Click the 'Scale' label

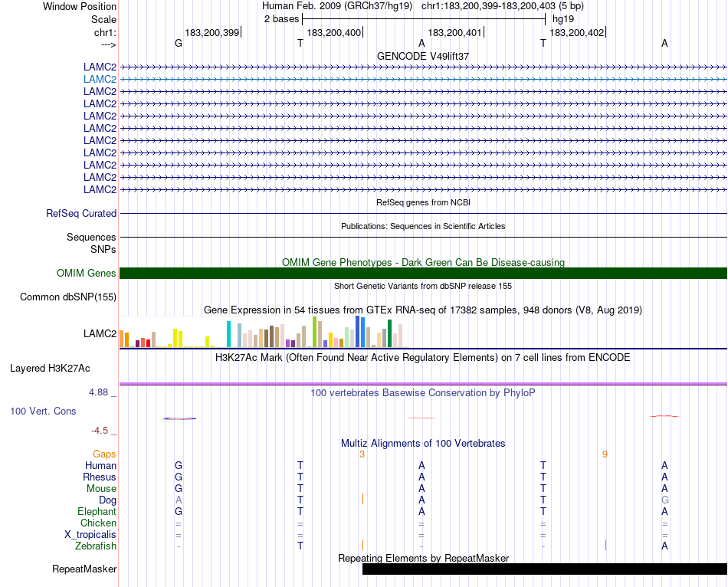(x=104, y=19)
